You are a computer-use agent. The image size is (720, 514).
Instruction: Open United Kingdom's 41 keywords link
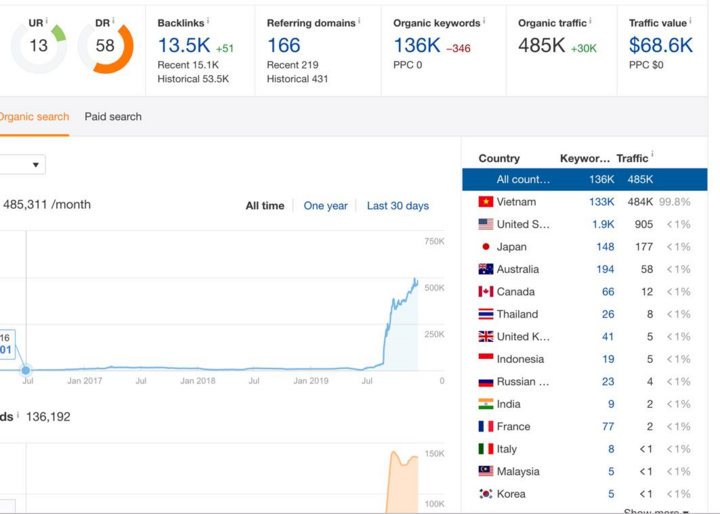point(608,337)
